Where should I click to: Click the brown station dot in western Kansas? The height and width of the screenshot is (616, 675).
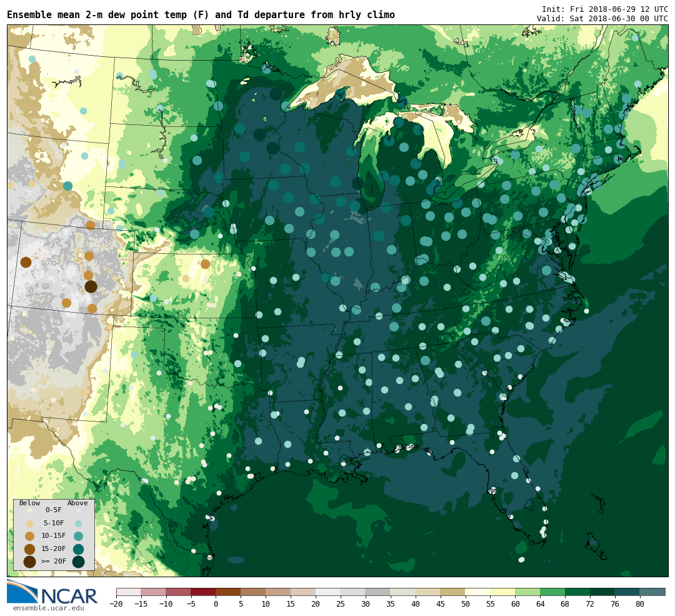click(206, 264)
